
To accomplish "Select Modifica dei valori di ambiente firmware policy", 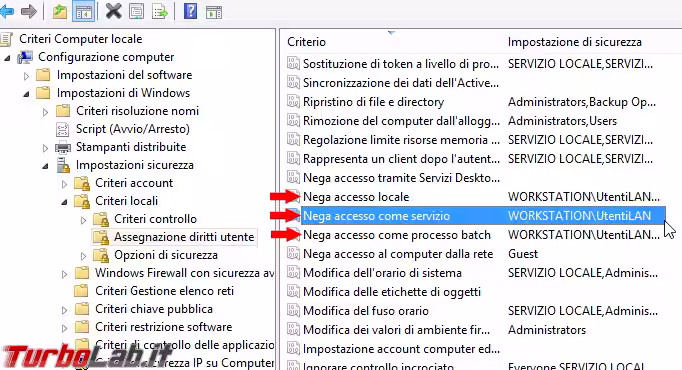I will pyautogui.click(x=396, y=330).
